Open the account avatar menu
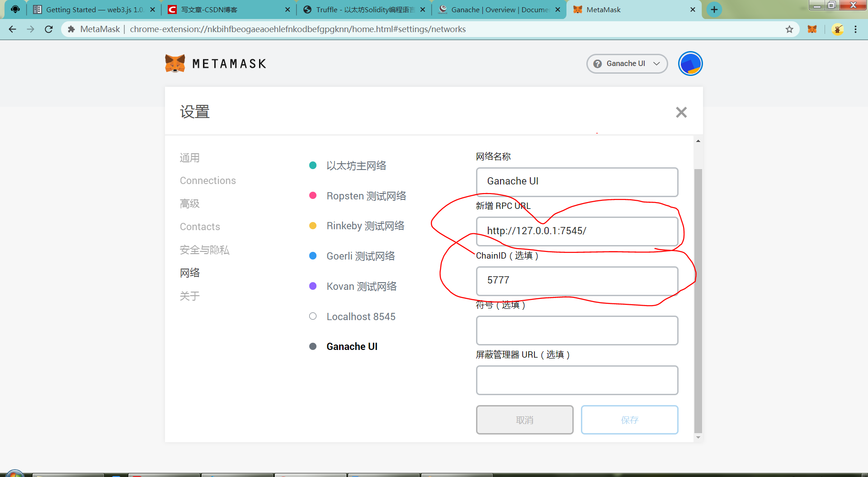 pos(689,63)
